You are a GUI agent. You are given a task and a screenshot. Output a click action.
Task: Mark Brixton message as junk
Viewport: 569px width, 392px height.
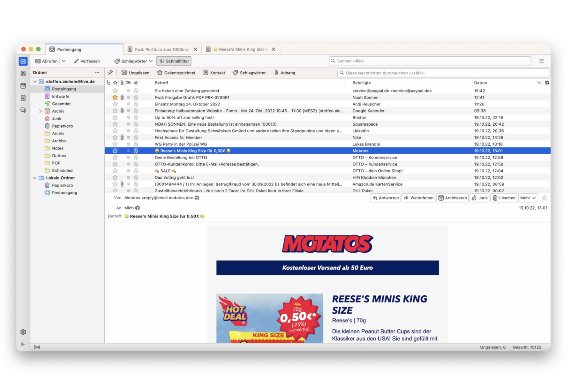pos(136,118)
